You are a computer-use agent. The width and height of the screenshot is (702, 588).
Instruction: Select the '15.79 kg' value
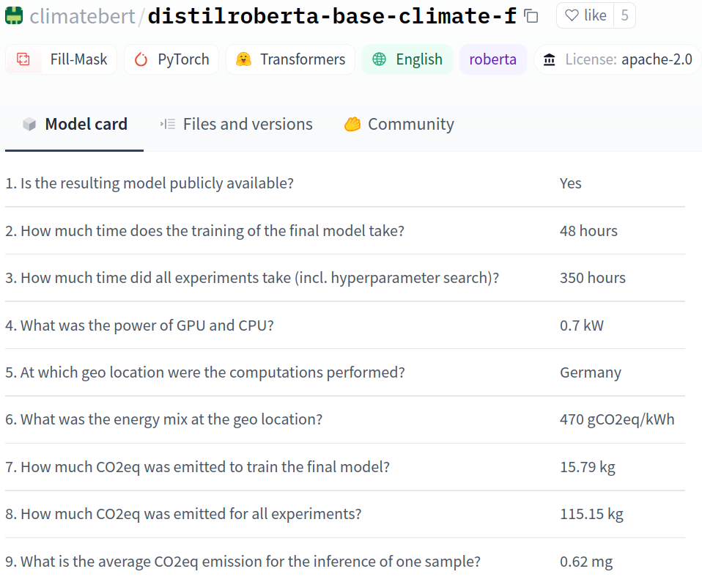(588, 466)
